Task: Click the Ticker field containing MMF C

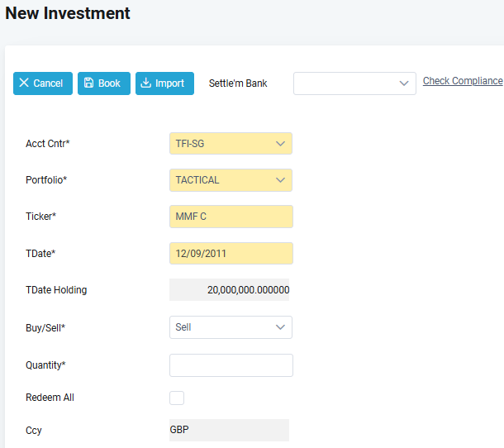Action: coord(231,217)
